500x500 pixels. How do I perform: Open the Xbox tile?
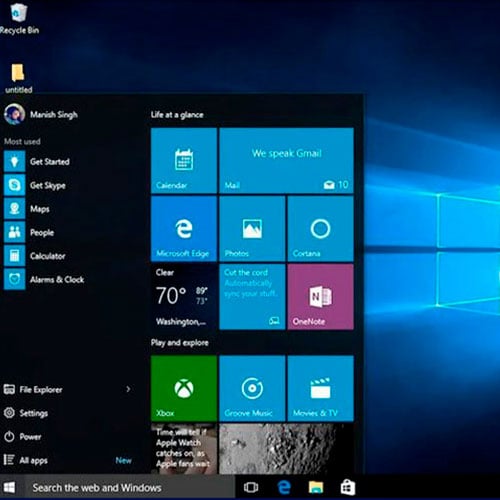click(x=184, y=388)
